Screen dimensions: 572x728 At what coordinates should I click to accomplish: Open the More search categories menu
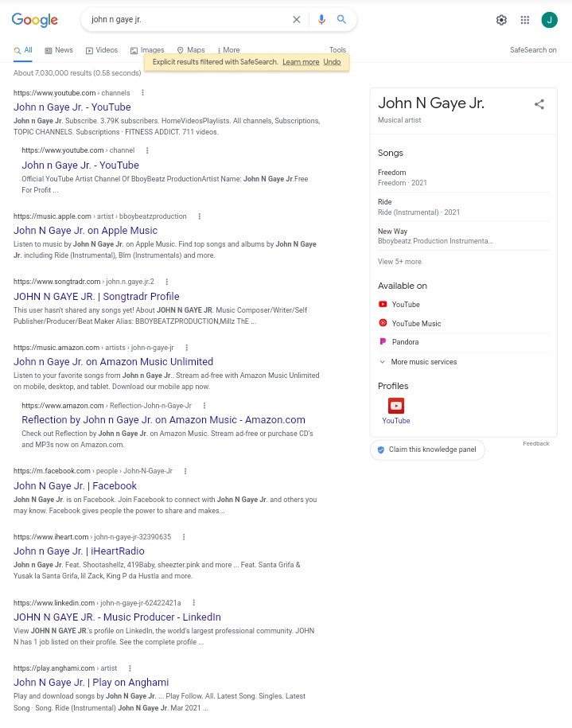coord(228,50)
